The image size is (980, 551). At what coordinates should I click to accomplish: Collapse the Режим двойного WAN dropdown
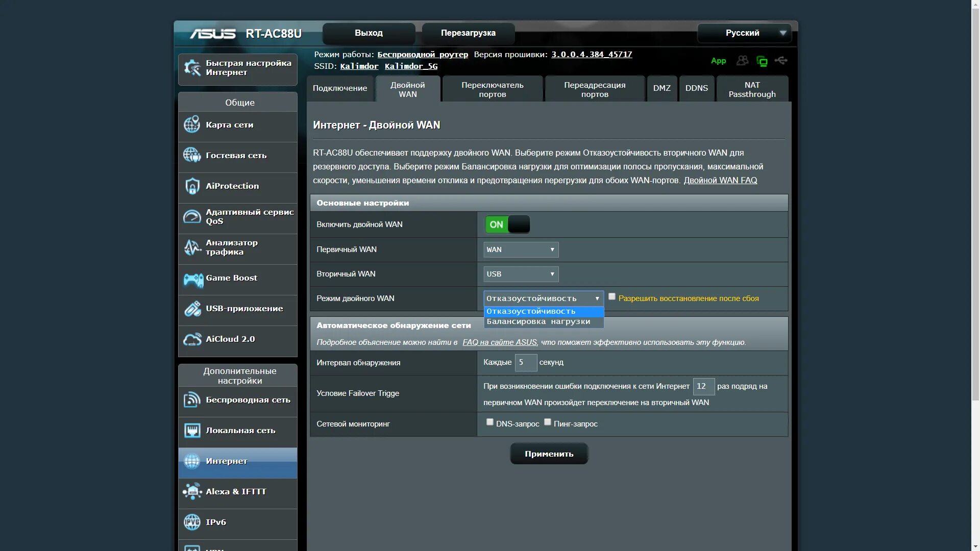(543, 298)
